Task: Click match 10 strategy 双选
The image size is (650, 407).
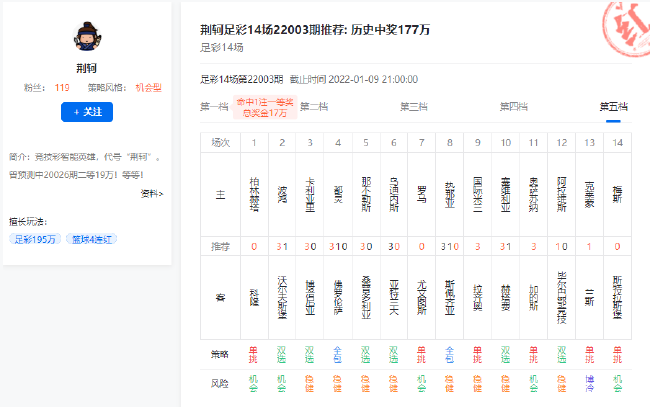Action: tap(505, 355)
